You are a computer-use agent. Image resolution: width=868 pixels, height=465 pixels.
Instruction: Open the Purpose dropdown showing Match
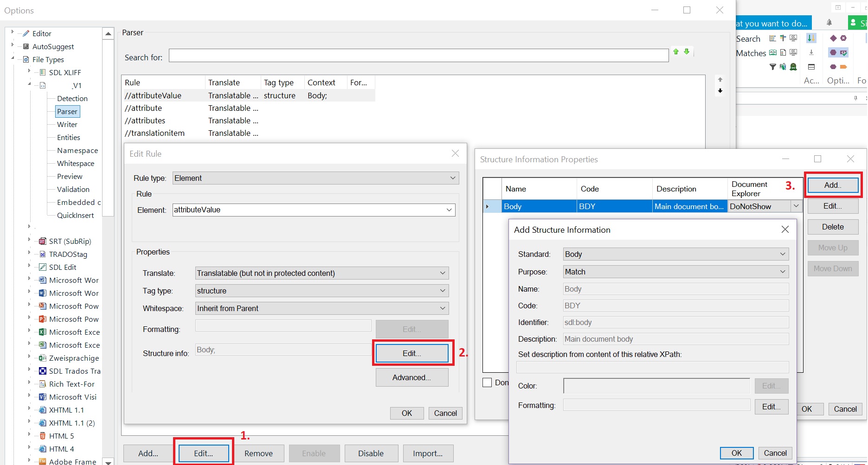783,272
